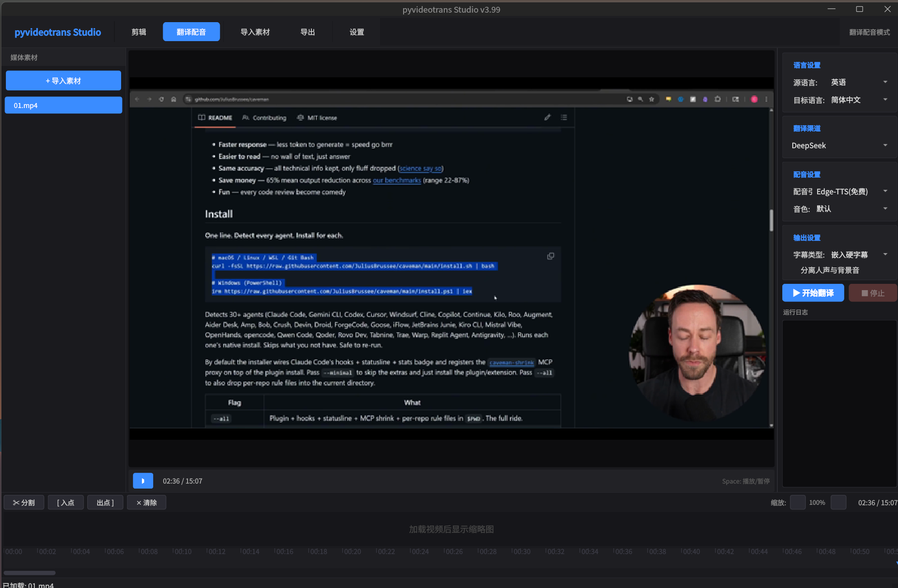Toggle 分离人声与背景音 option

[x=830, y=270]
